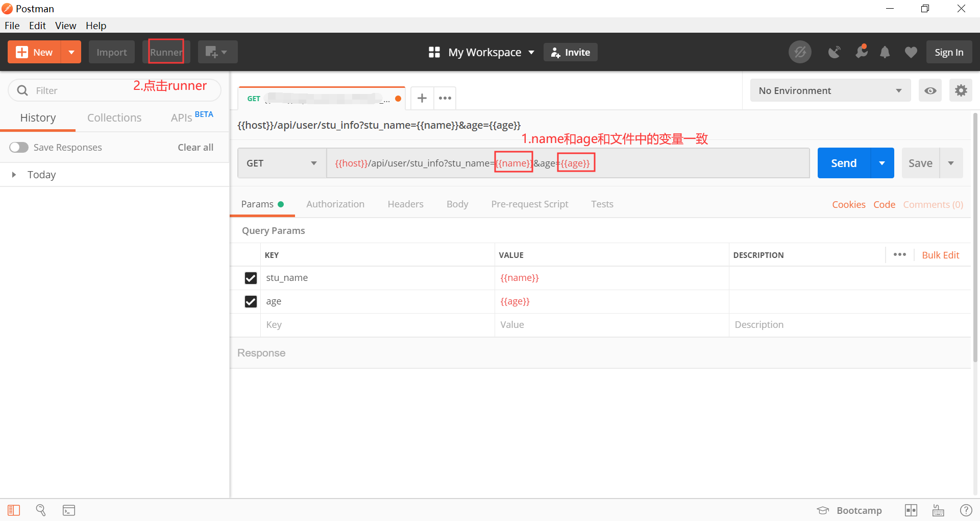Select the Params tab

262,204
